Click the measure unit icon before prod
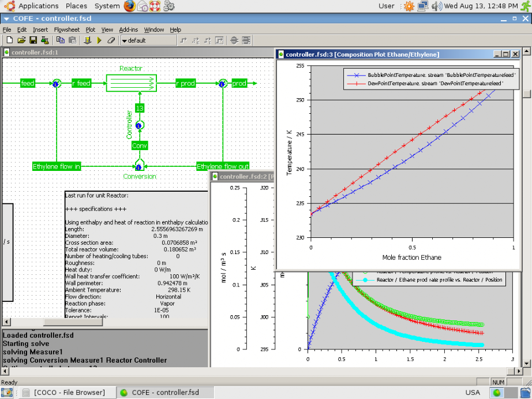The image size is (532, 399). 223,83
